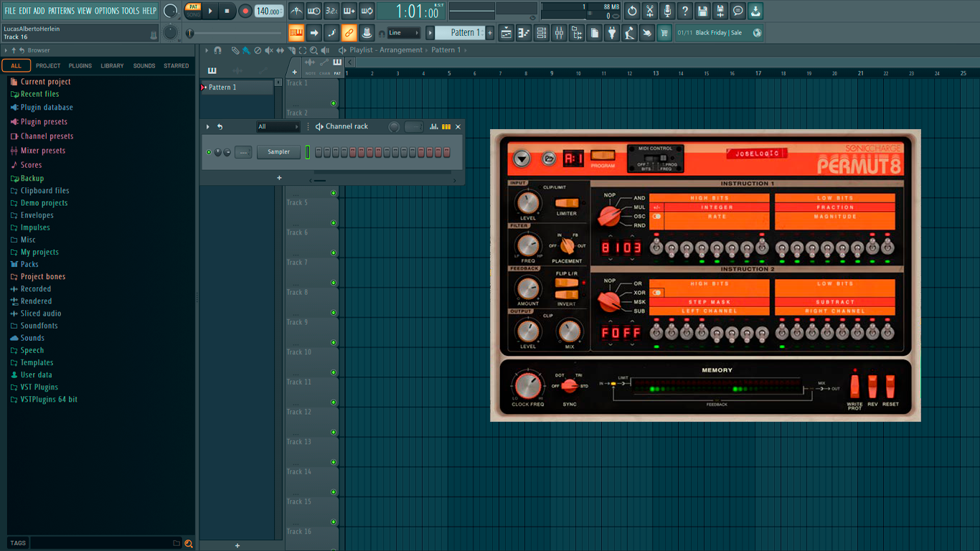Screen dimensions: 980x551
Task: Select the playlist Delete tool
Action: [x=258, y=50]
